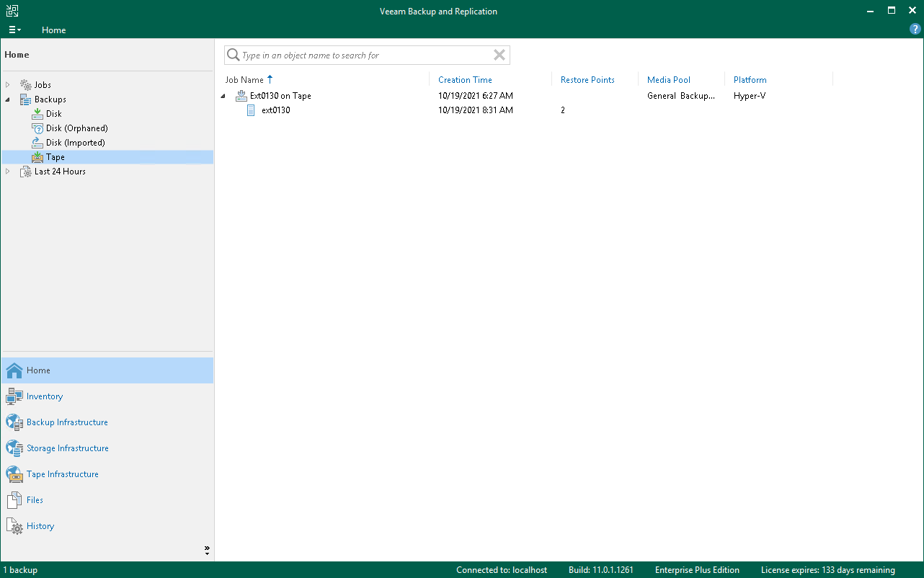This screenshot has height=578, width=924.
Task: Click the Jobs gear icon
Action: pyautogui.click(x=26, y=85)
